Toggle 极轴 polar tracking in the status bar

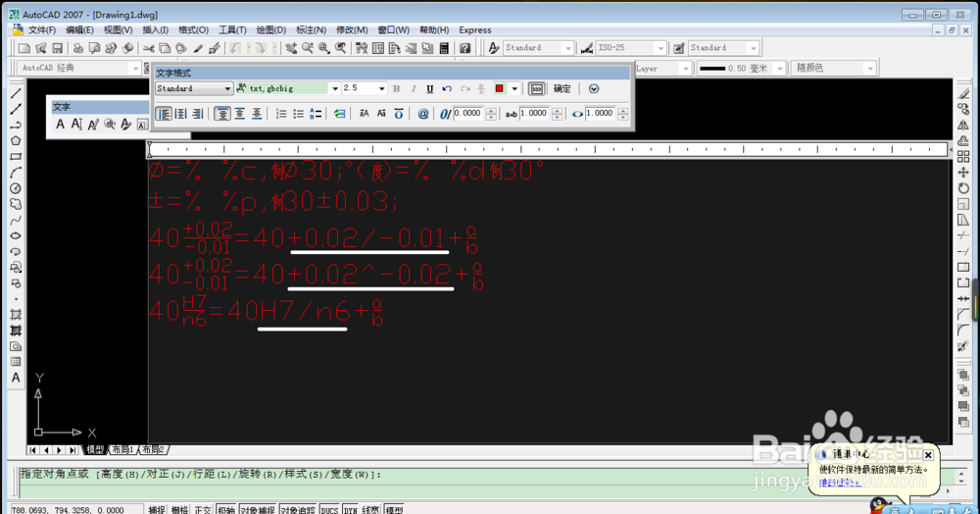pos(225,509)
